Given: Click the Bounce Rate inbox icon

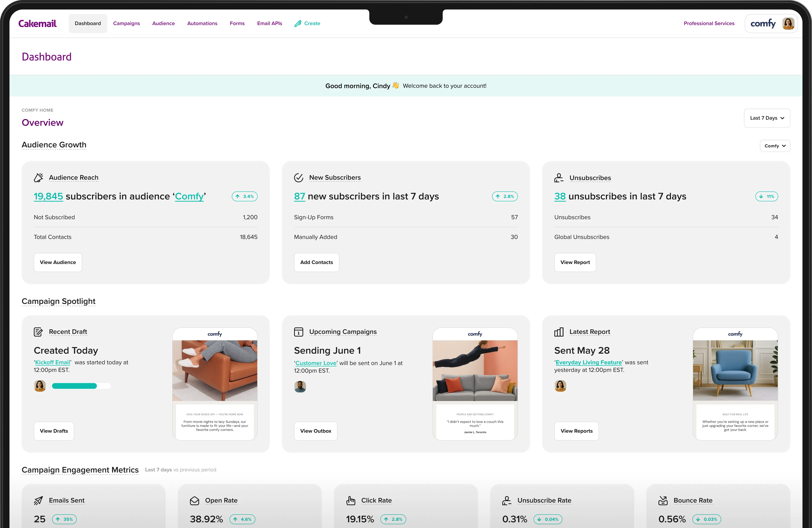Looking at the screenshot, I should click(663, 500).
